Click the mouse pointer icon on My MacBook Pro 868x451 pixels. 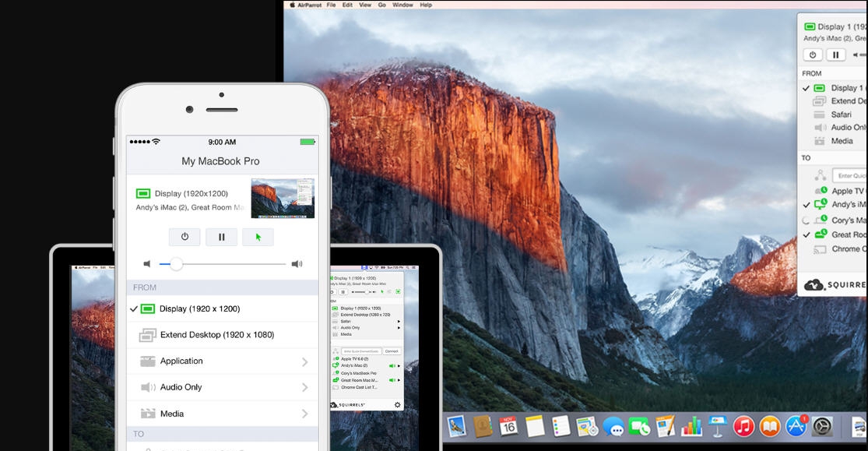257,236
